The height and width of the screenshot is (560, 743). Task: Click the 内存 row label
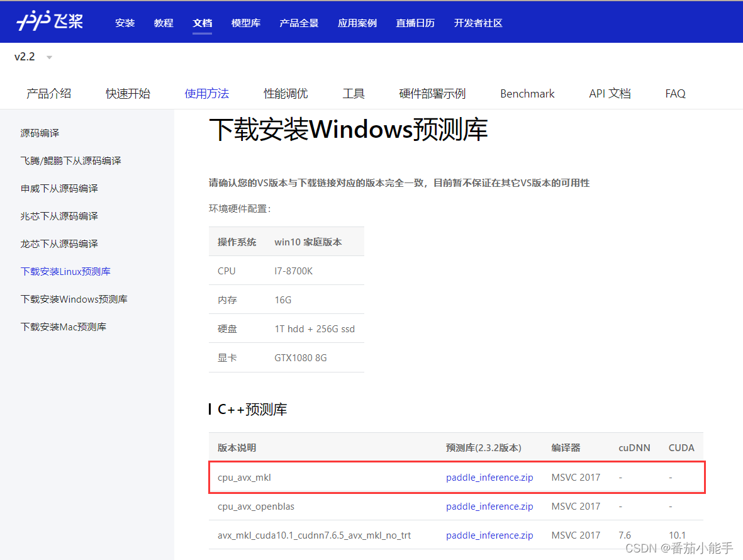coord(227,300)
